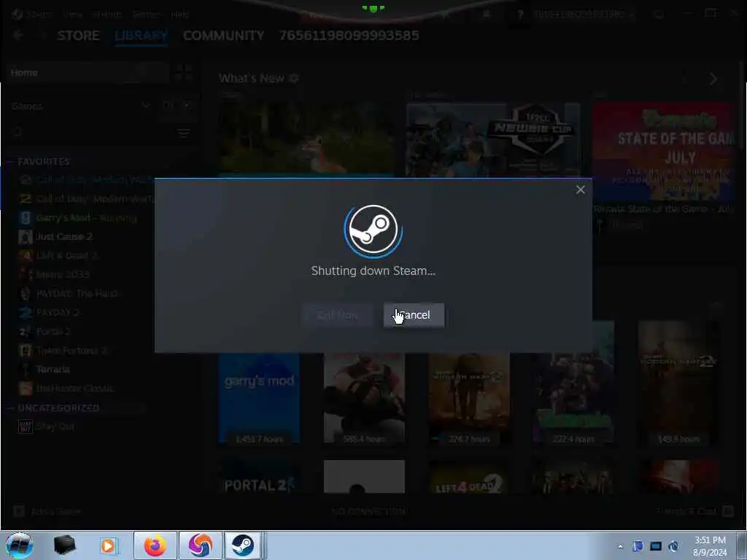Open the garry's mod game cover
747x560 pixels.
click(x=259, y=397)
